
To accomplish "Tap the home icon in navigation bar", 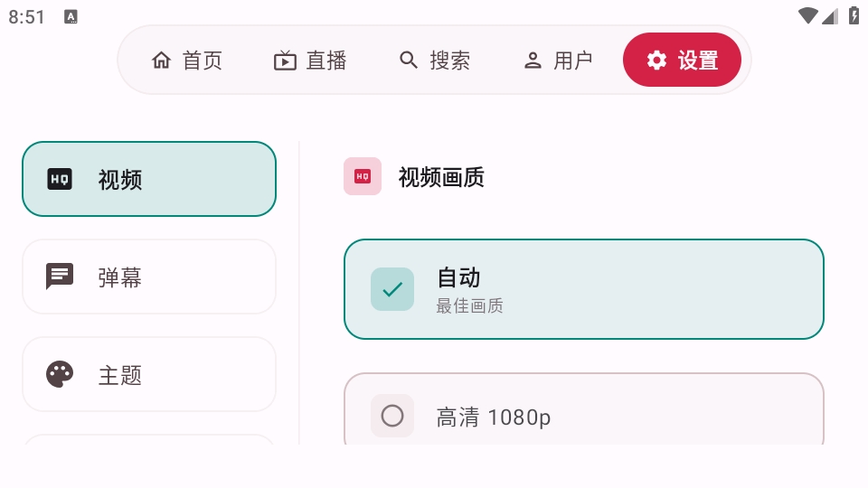I will (162, 61).
